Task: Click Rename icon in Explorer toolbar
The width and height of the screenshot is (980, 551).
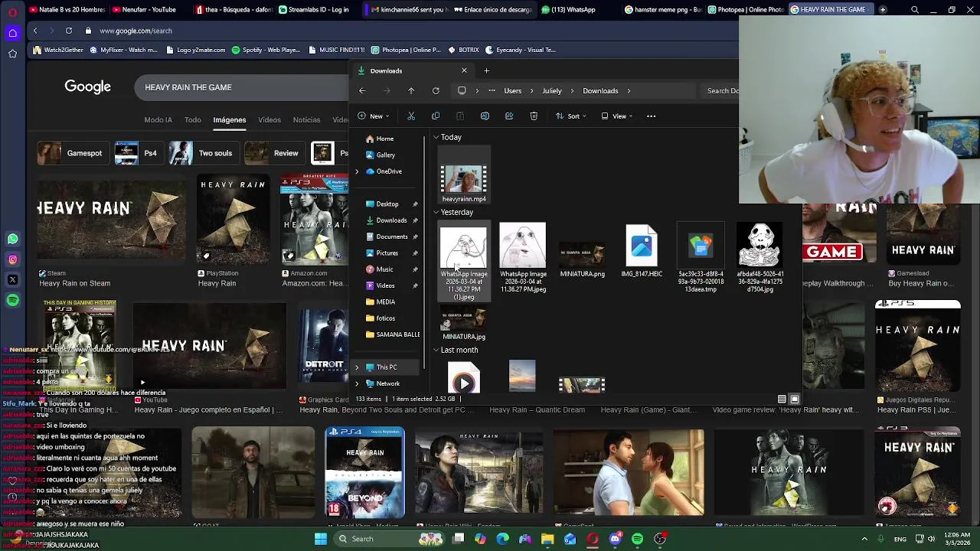Action: pos(485,116)
